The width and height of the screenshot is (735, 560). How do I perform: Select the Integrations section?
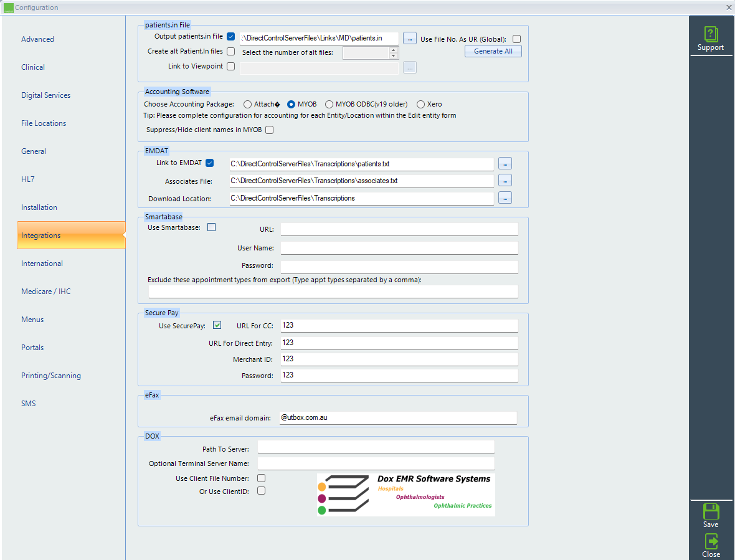[71, 235]
